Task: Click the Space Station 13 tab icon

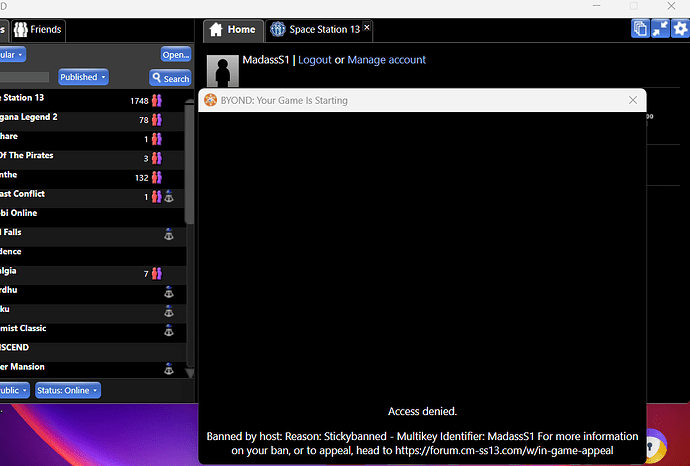Action: [278, 29]
